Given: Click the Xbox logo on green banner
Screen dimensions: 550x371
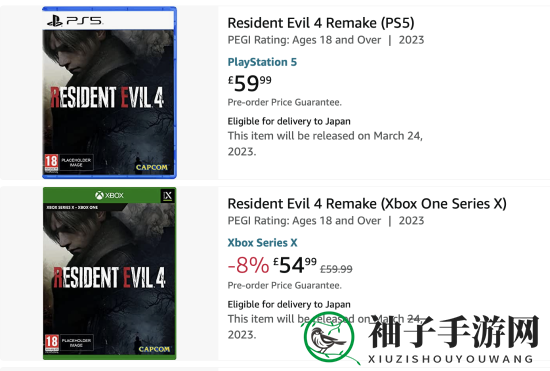Looking at the screenshot, I should coord(109,195).
